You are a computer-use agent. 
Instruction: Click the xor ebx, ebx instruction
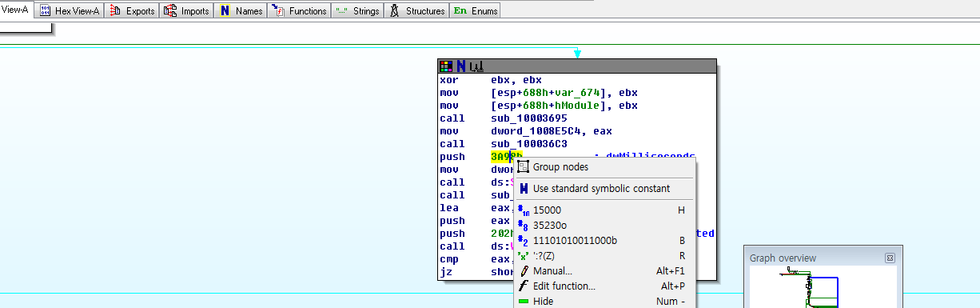(x=491, y=80)
